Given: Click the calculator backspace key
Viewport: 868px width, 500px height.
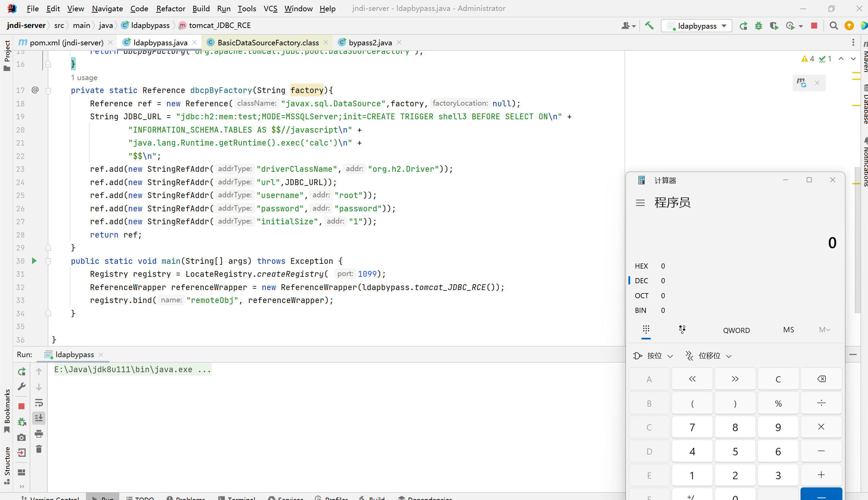Looking at the screenshot, I should click(x=821, y=379).
